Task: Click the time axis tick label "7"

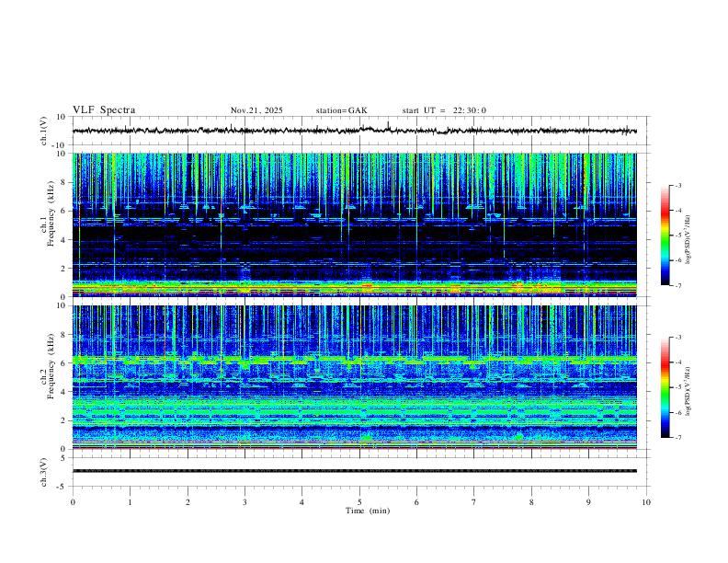Action: click(474, 502)
